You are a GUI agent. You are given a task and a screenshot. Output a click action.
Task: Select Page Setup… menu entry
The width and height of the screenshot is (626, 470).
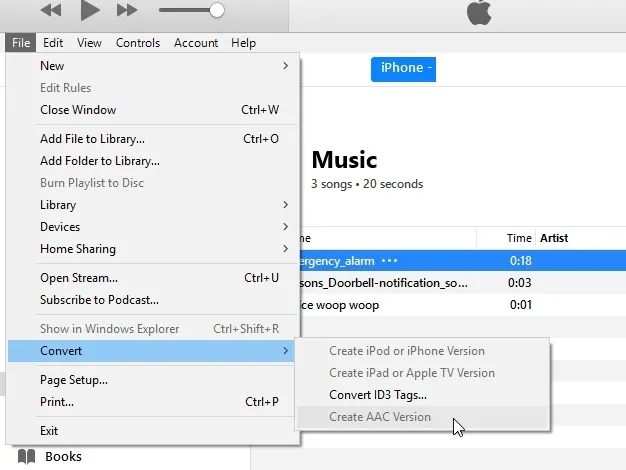153,380
